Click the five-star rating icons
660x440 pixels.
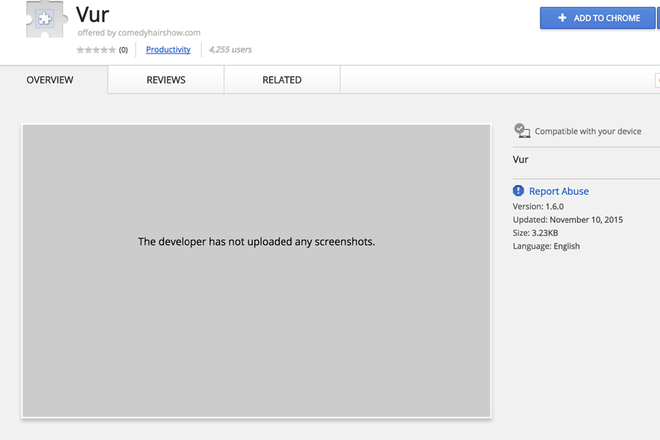point(96,49)
